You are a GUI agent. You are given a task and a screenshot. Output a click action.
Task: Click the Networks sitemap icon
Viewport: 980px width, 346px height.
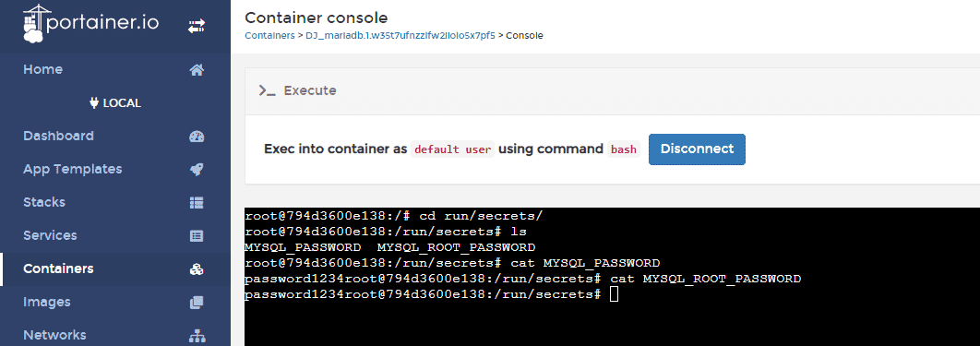pyautogui.click(x=197, y=336)
